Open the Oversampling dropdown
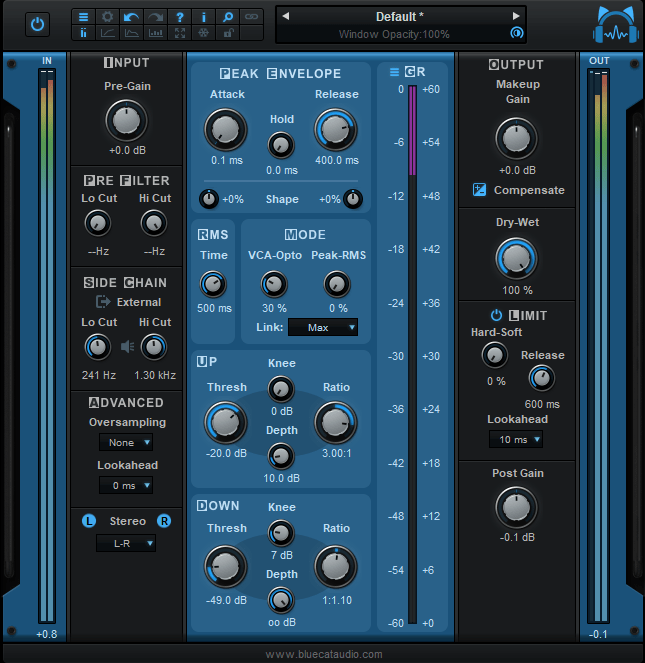 126,442
